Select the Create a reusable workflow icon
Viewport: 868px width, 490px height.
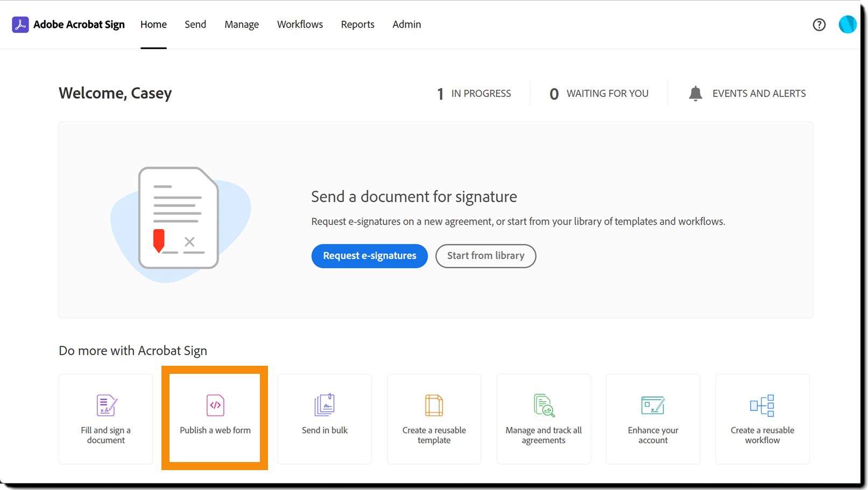tap(762, 406)
